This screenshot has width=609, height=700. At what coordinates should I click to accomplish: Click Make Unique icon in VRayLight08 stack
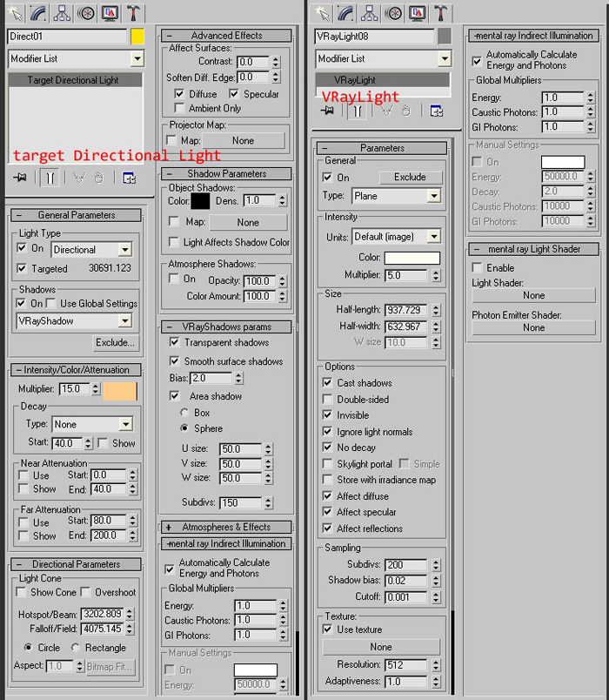click(x=387, y=111)
